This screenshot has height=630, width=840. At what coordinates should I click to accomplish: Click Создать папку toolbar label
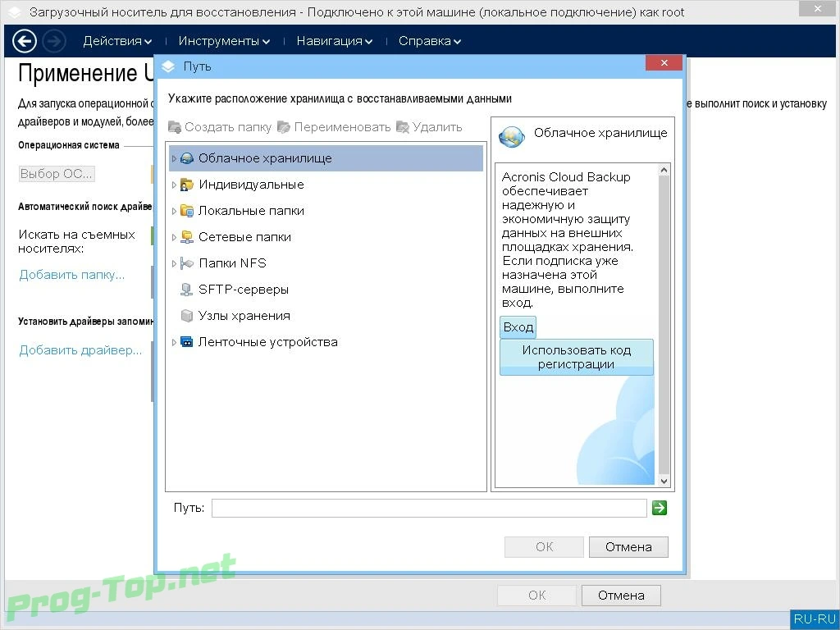[x=228, y=127]
